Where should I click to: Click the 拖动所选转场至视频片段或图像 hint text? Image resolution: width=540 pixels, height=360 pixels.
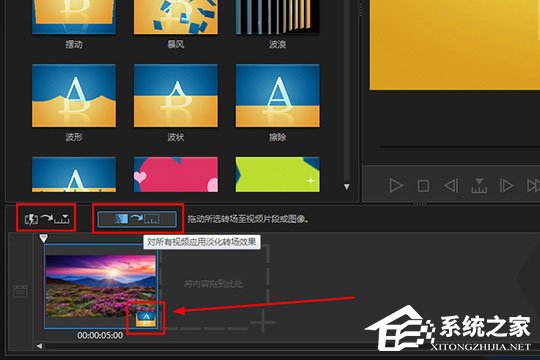pyautogui.click(x=248, y=219)
